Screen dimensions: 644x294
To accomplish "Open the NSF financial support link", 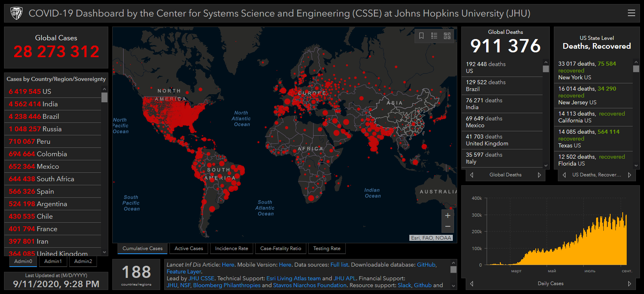I will point(185,285).
